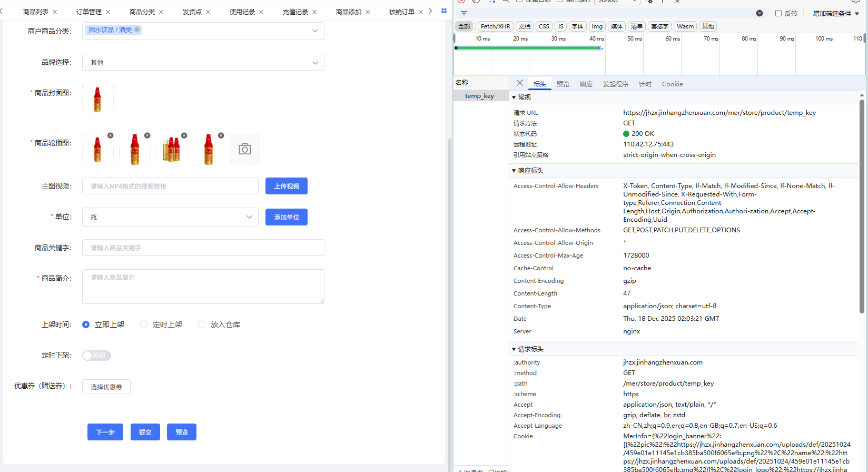868x472 pixels.
Task: Click the 上传视频 button
Action: (x=287, y=186)
